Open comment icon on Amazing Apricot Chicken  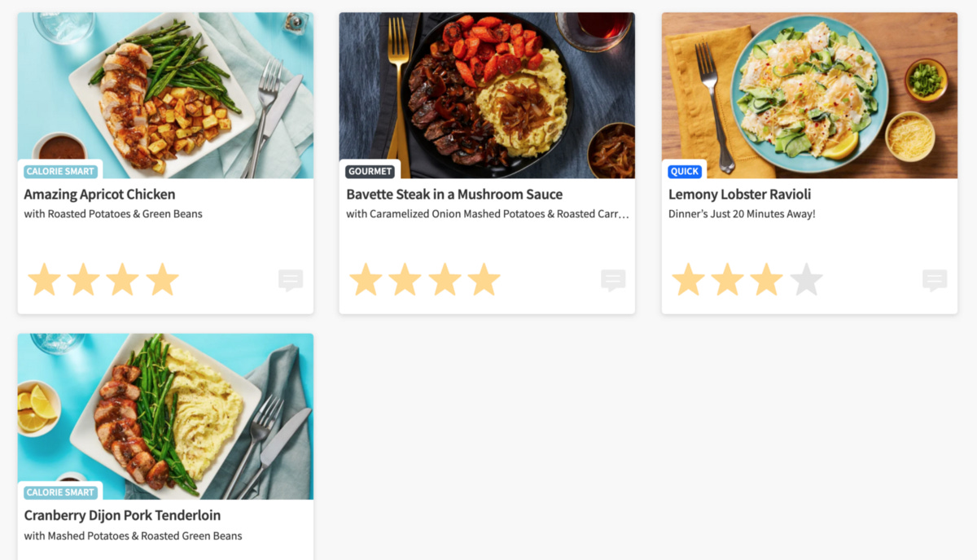pos(291,281)
